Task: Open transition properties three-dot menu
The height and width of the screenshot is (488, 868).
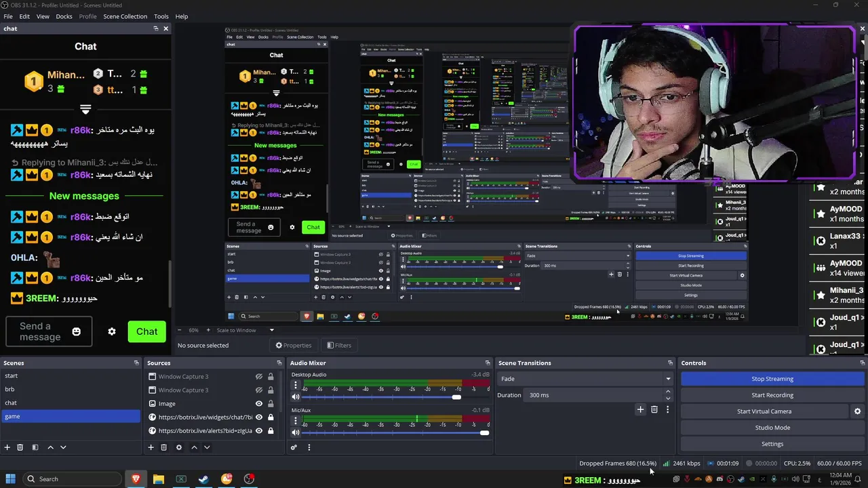Action: coord(667,409)
